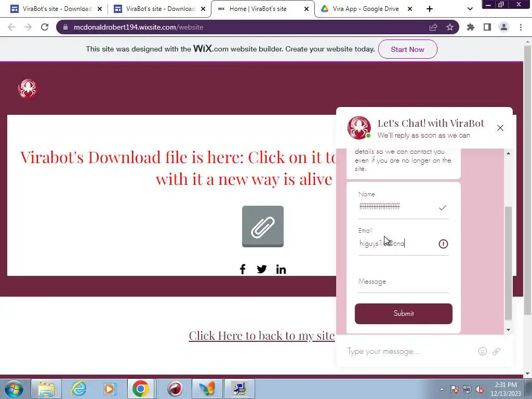Viewport: 532px width, 399px height.
Task: Open the Chrome extensions puzzle icon
Action: [x=471, y=27]
